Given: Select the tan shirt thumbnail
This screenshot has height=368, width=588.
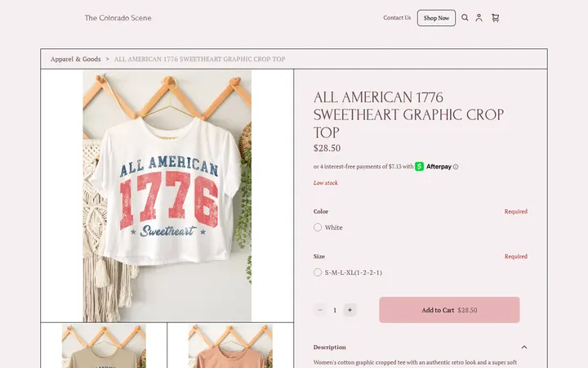Looking at the screenshot, I should point(104,346).
